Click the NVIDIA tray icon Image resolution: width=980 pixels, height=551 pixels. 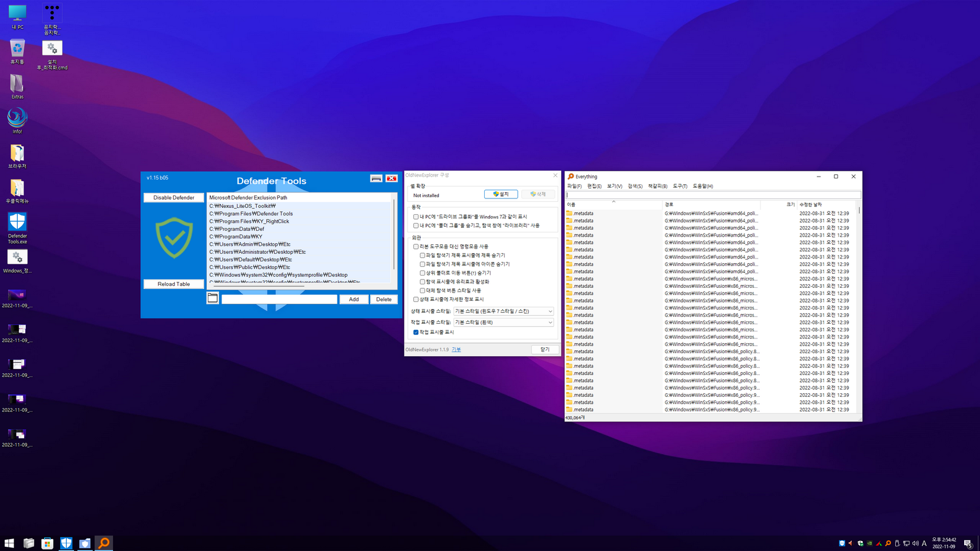click(x=869, y=543)
